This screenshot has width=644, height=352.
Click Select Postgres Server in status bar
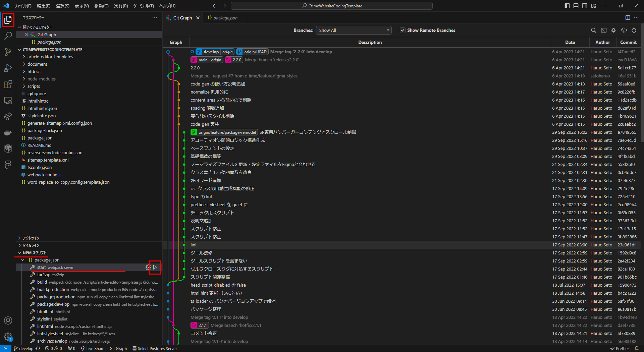point(155,349)
